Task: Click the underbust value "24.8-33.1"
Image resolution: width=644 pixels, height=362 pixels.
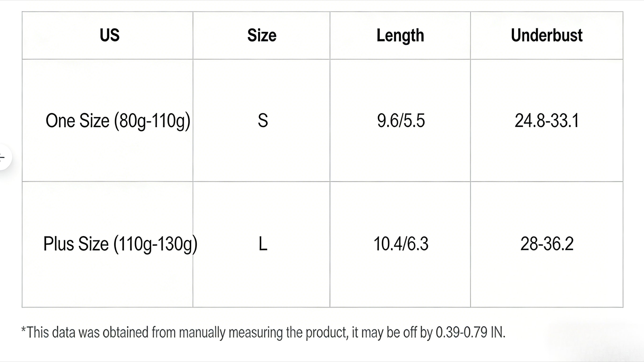Action: coord(547,121)
